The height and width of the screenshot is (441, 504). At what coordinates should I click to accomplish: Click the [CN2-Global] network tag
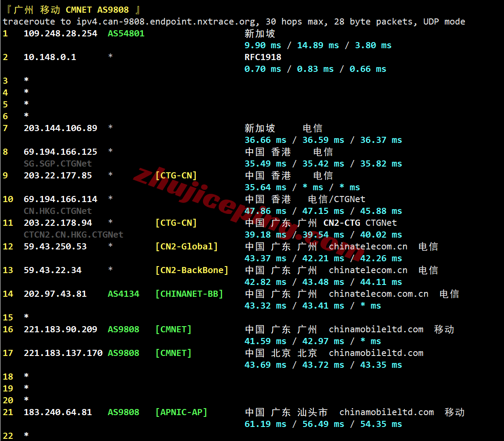click(186, 246)
